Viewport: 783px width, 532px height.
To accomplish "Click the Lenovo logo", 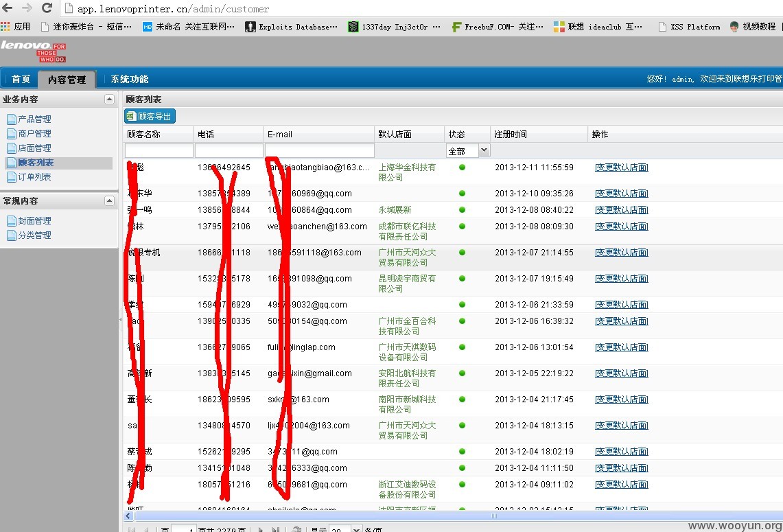I will click(x=34, y=51).
